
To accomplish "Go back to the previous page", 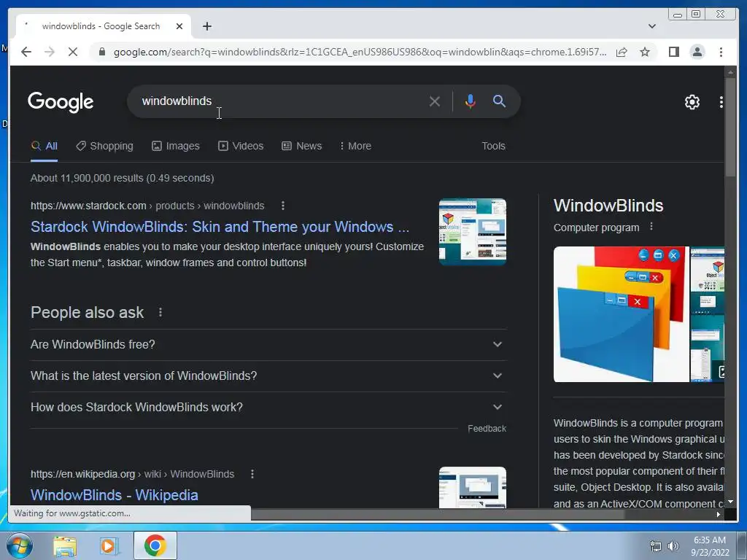I will pyautogui.click(x=26, y=52).
